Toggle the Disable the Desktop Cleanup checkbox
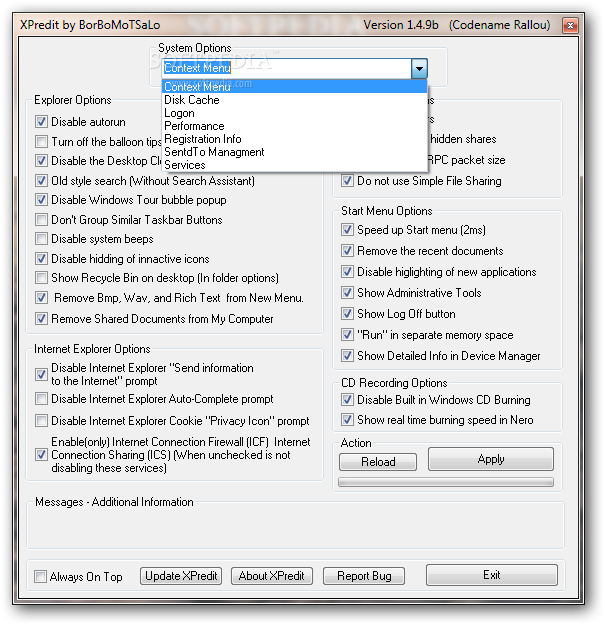This screenshot has height=625, width=605. 41,161
